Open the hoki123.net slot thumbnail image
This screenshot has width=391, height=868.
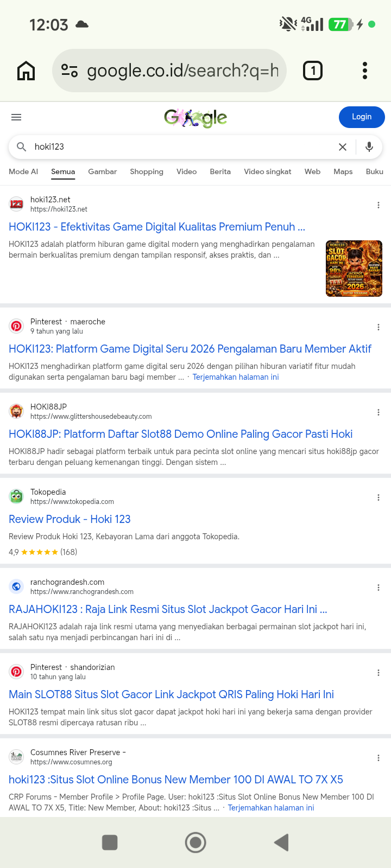[x=354, y=269]
